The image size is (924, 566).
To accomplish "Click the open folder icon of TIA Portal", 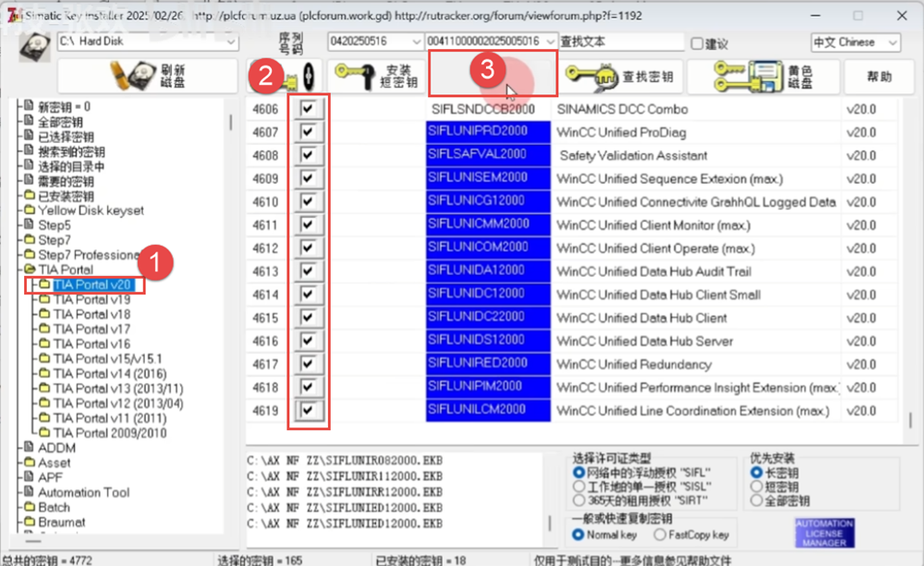I will pyautogui.click(x=30, y=270).
